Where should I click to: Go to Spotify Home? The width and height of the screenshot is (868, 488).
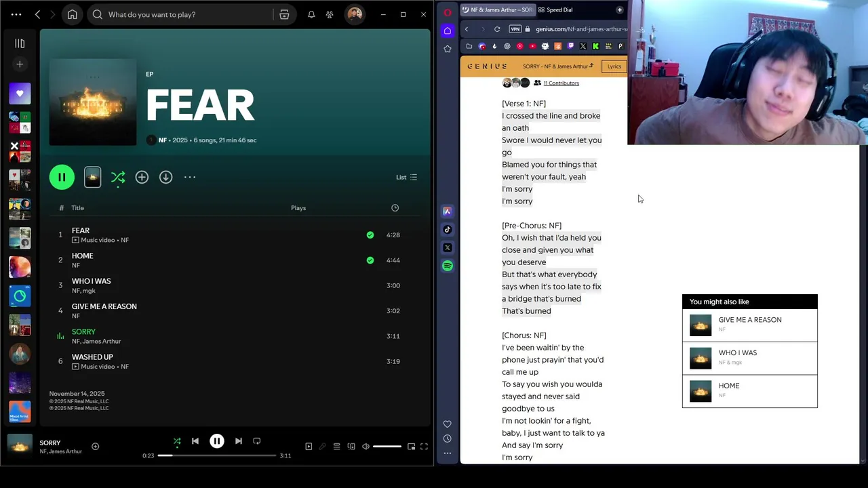(x=73, y=14)
